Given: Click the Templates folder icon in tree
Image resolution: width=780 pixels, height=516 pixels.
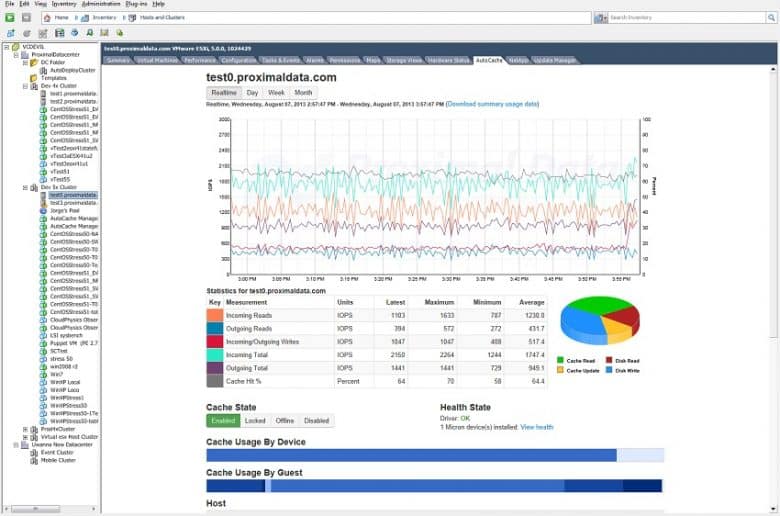Looking at the screenshot, I should click(x=34, y=78).
